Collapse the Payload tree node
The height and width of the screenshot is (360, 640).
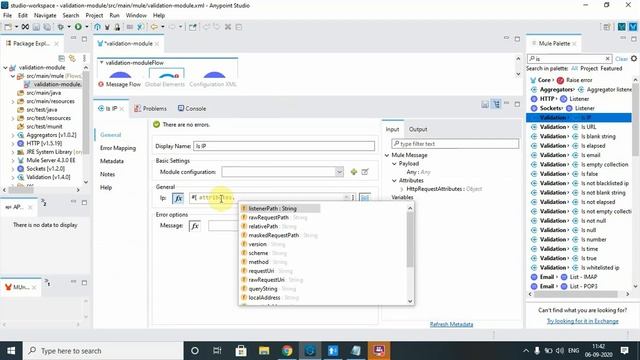[394, 164]
